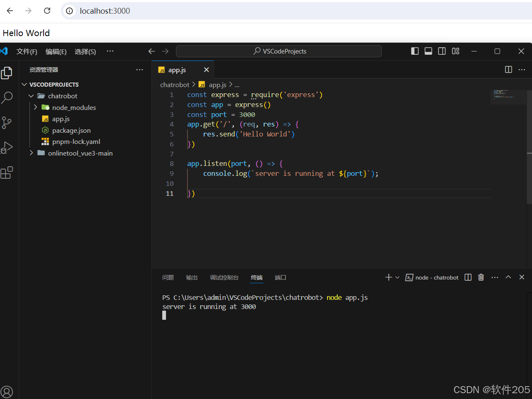Viewport: 532px width, 399px height.
Task: Split the editor to the right
Action: [508, 70]
